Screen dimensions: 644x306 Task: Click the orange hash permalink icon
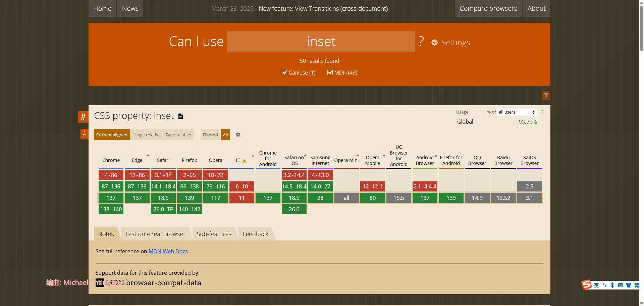click(x=83, y=117)
